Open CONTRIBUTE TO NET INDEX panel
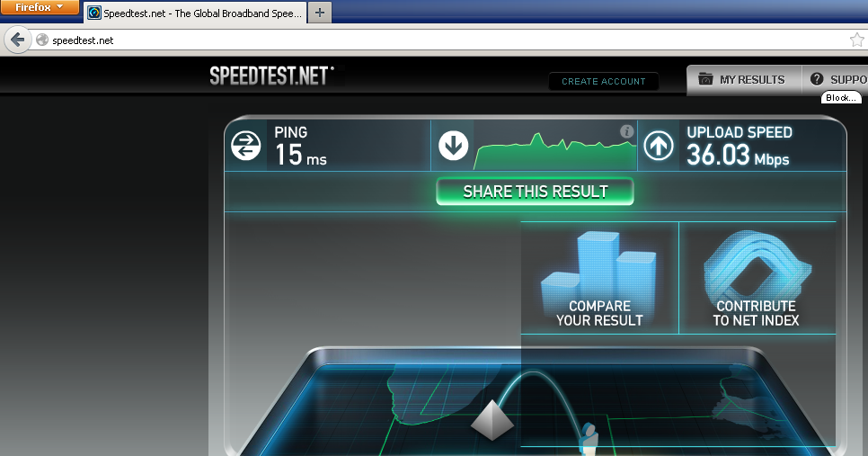Image resolution: width=868 pixels, height=456 pixels. 757,278
